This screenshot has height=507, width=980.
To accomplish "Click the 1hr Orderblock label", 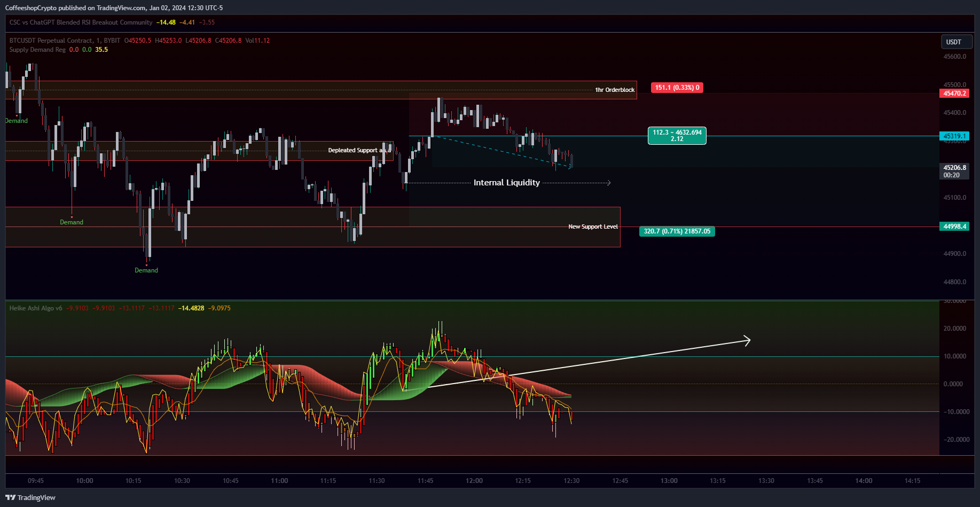I will (x=615, y=90).
